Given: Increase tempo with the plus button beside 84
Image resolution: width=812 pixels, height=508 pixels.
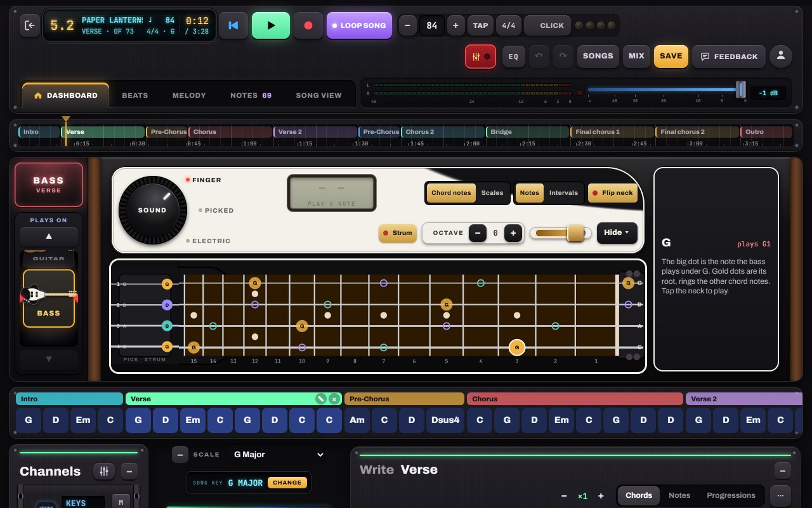Looking at the screenshot, I should pos(455,25).
